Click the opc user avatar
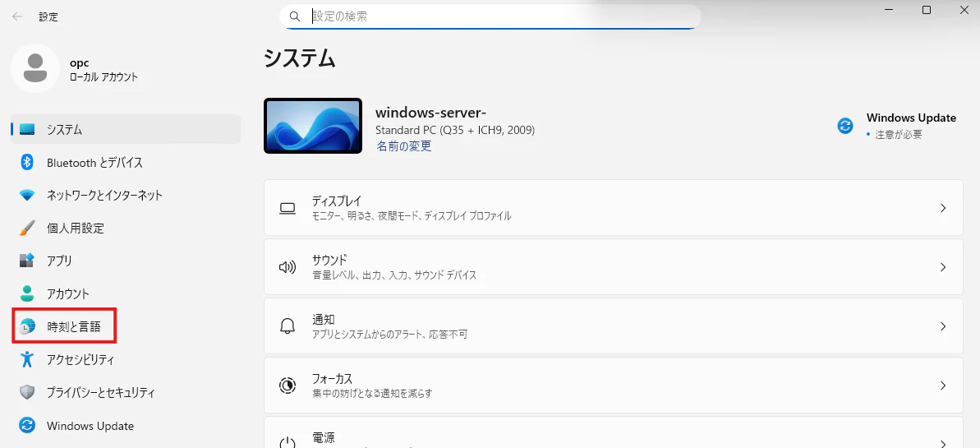Screen dimensions: 980x448 35,68
